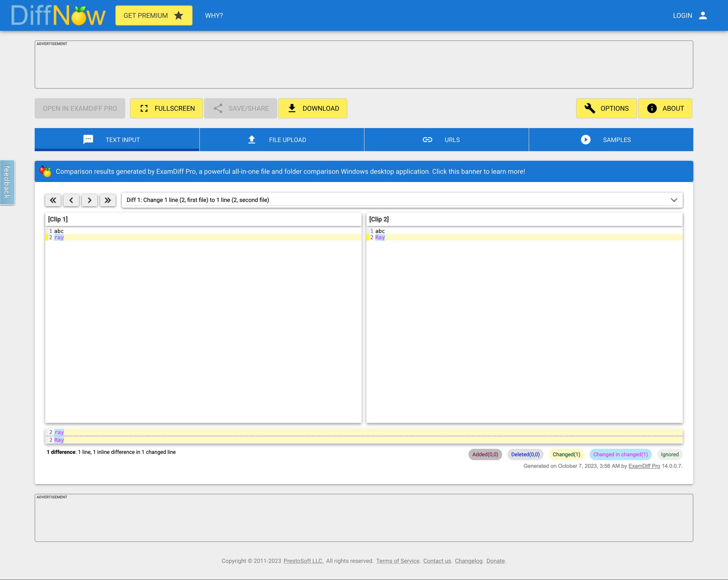Click the download icon to export results
Viewport: 728px width, 580px height.
[292, 108]
